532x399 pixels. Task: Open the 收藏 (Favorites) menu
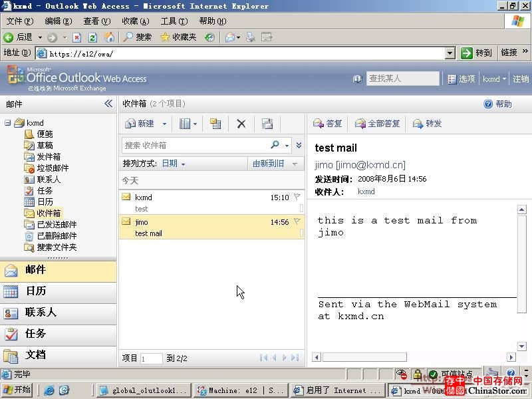point(136,21)
